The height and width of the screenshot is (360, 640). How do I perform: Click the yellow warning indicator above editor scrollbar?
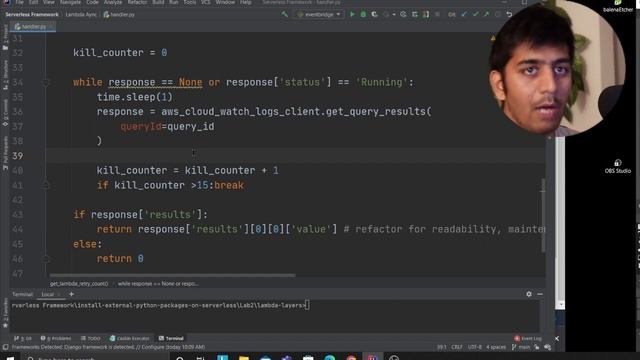coord(493,38)
